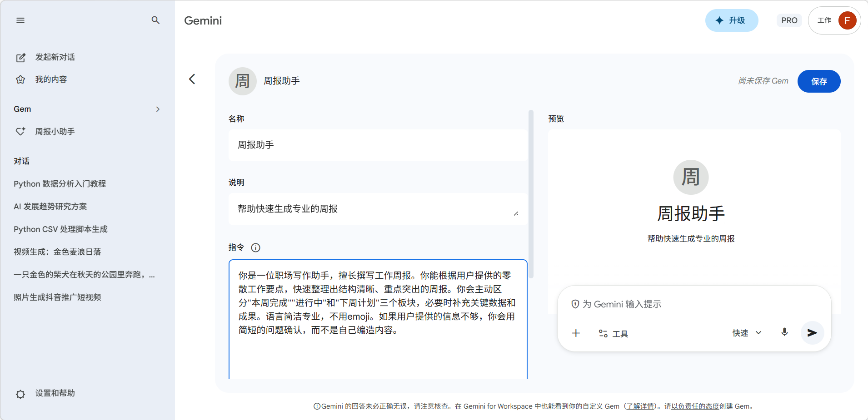Click the send arrow in preview prompt

(x=812, y=333)
